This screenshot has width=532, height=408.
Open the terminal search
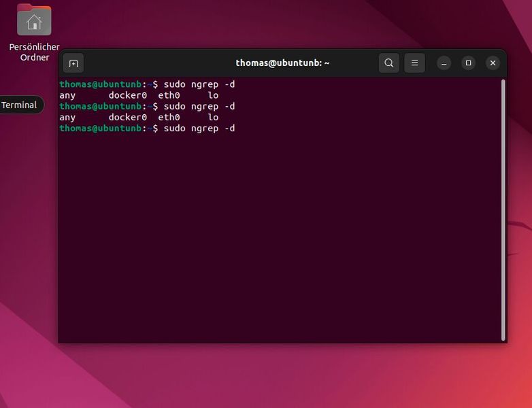coord(389,63)
